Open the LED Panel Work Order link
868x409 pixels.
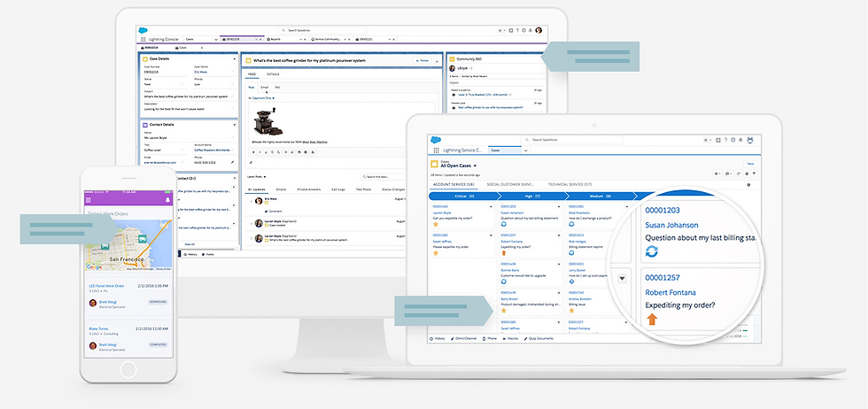[x=107, y=286]
